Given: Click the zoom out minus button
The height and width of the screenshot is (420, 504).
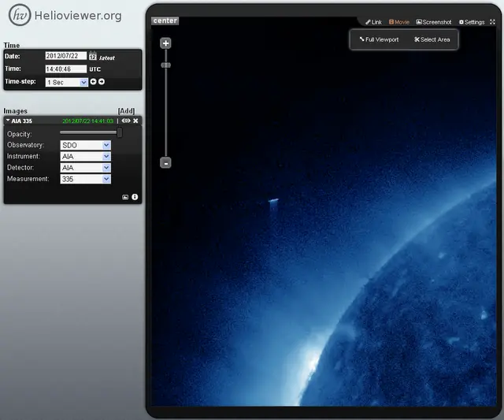Looking at the screenshot, I should click(165, 163).
